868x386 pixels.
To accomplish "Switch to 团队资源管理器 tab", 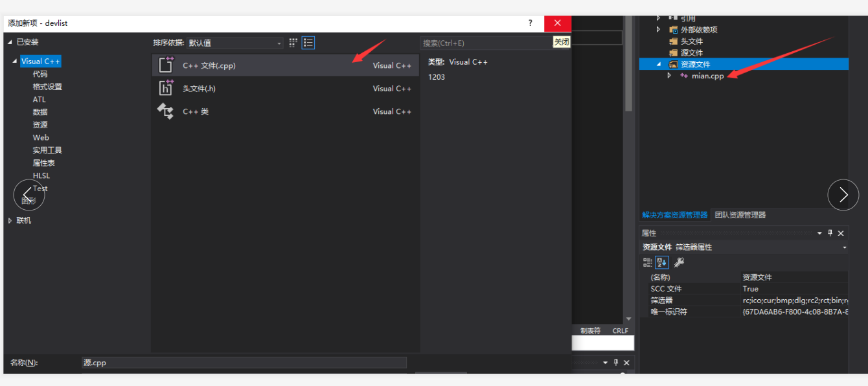I will [740, 215].
